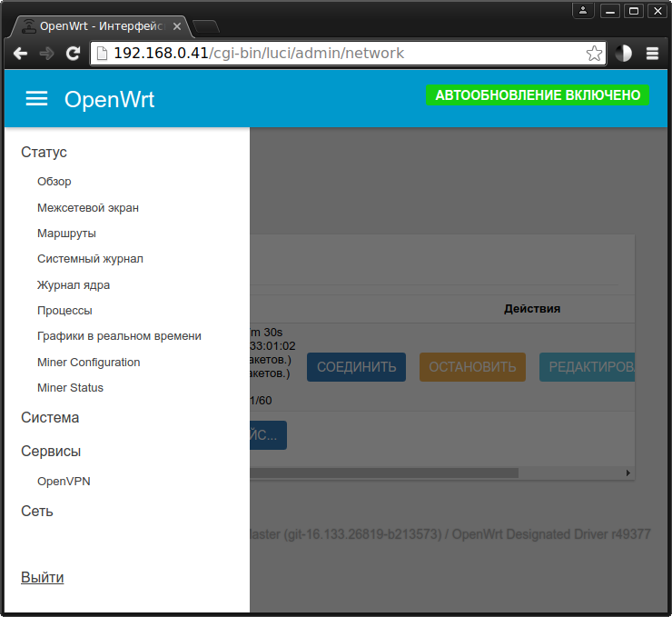Expand the Сеть menu section
Viewport: 672px width, 617px height.
click(37, 512)
